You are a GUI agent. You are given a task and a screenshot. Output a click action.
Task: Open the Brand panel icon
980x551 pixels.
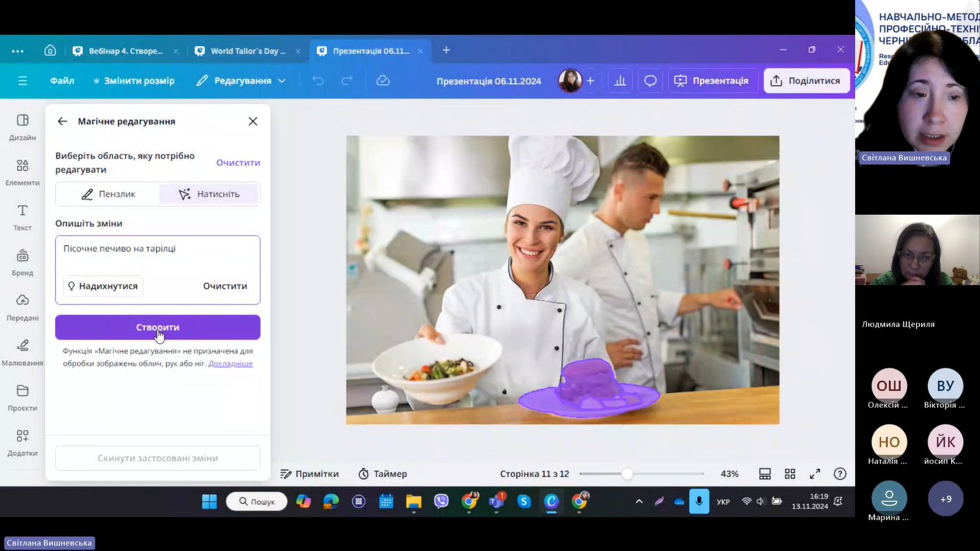point(22,261)
